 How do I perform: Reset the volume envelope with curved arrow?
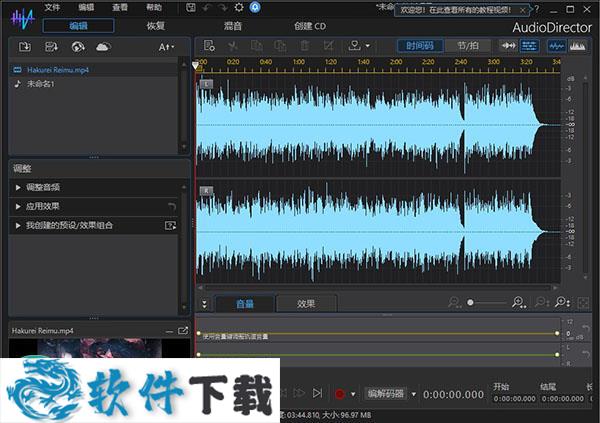585,328
